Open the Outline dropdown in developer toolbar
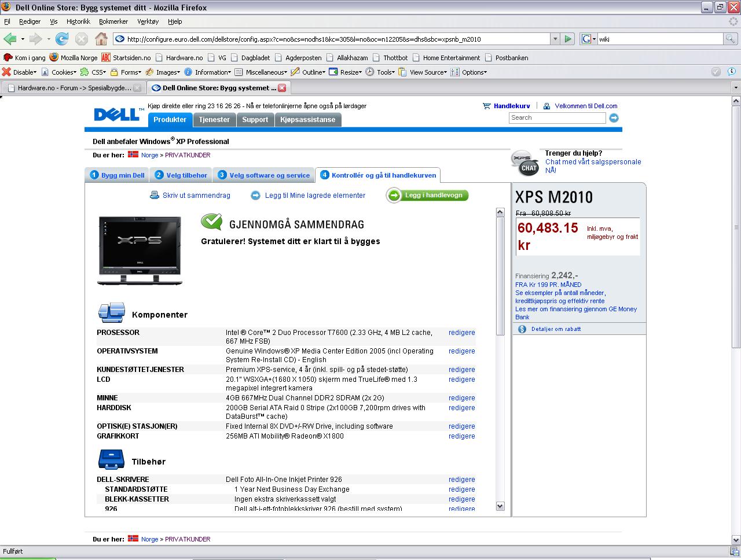The width and height of the screenshot is (741, 560). point(308,72)
